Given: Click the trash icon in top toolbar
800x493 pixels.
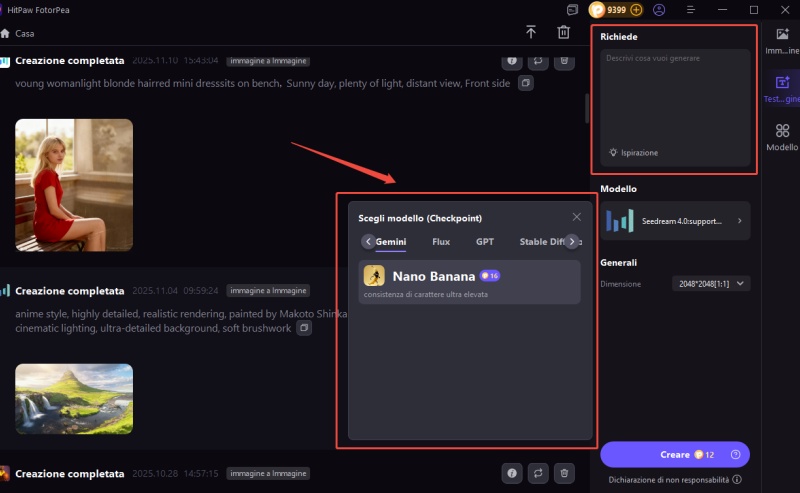Looking at the screenshot, I should point(563,32).
